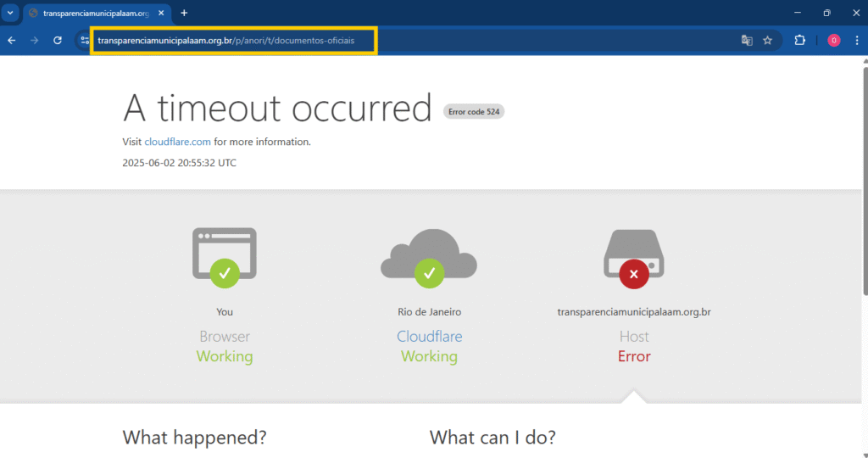
Task: Click the 'Host' label
Action: coord(634,336)
